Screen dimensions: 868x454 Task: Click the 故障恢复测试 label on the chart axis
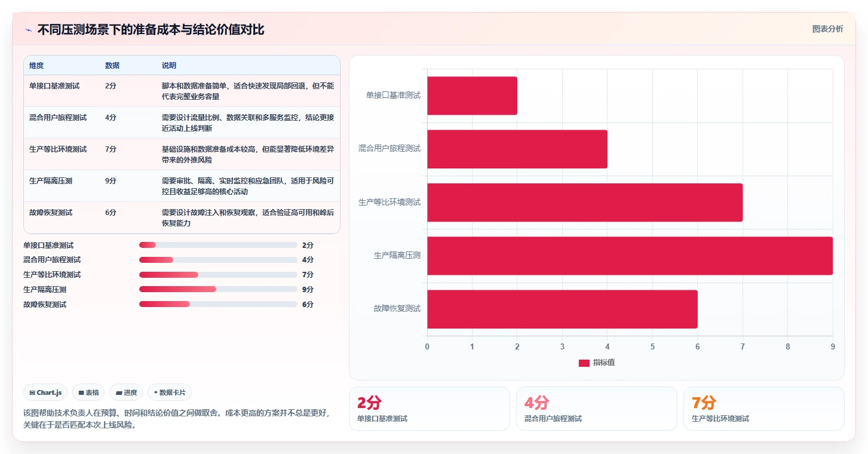[x=397, y=309]
